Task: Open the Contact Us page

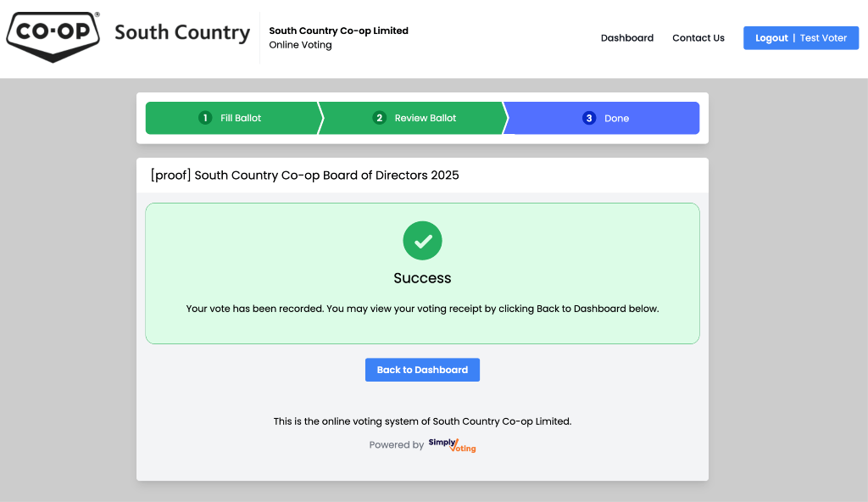Action: pos(698,38)
